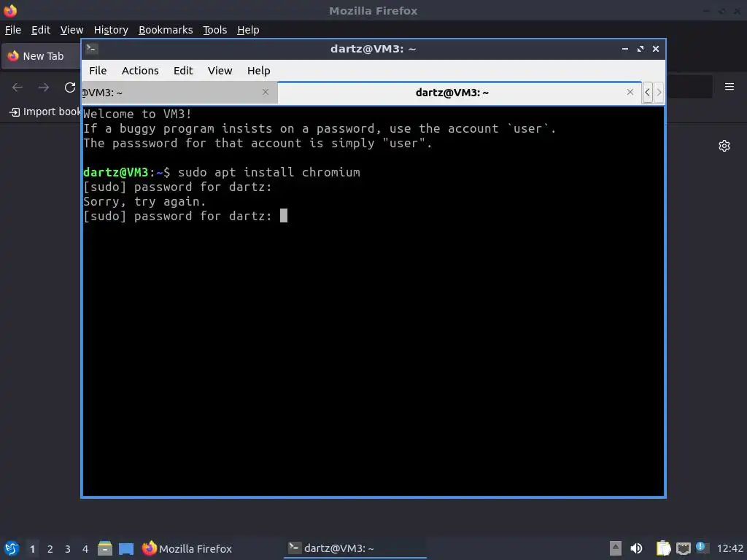Open the volume control tray icon
This screenshot has width=747, height=560.
[636, 548]
